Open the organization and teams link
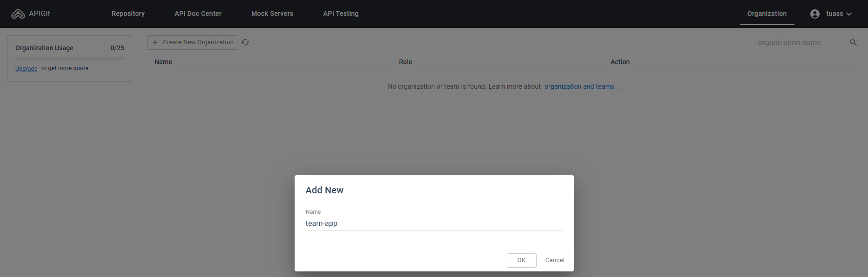Screen dimensions: 868x277 coord(579,87)
